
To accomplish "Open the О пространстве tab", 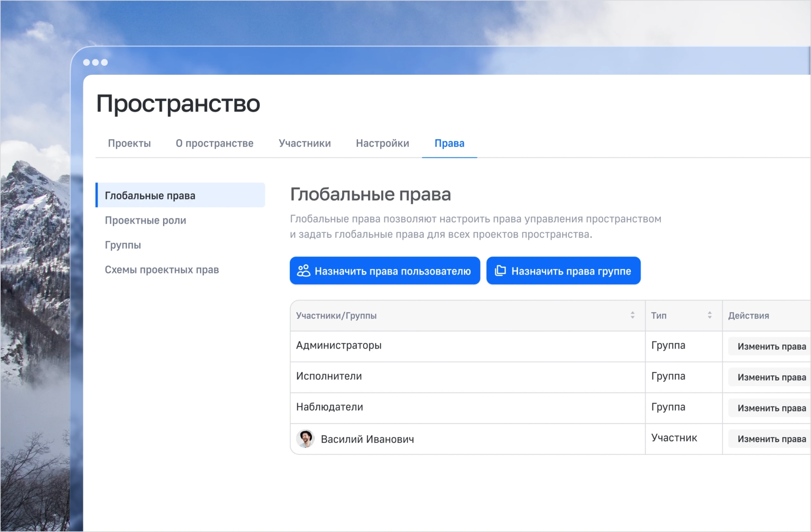I will (215, 143).
